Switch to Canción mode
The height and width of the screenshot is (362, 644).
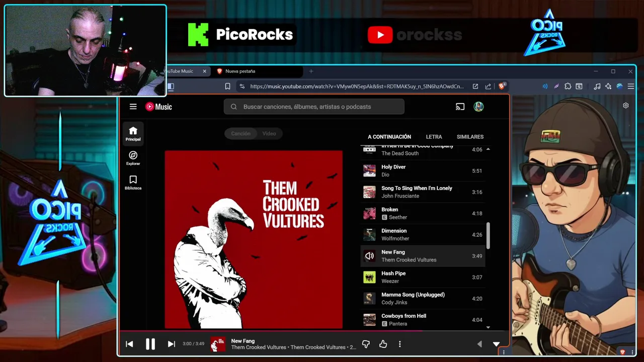(x=240, y=133)
